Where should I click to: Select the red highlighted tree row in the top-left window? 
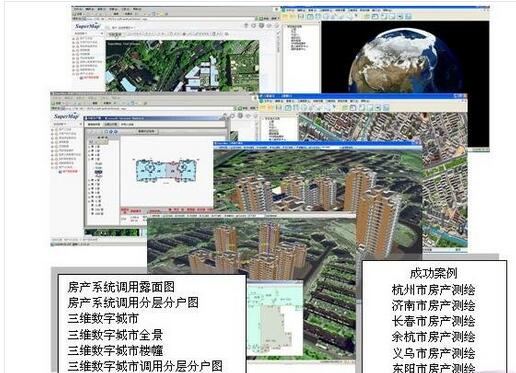click(x=89, y=77)
